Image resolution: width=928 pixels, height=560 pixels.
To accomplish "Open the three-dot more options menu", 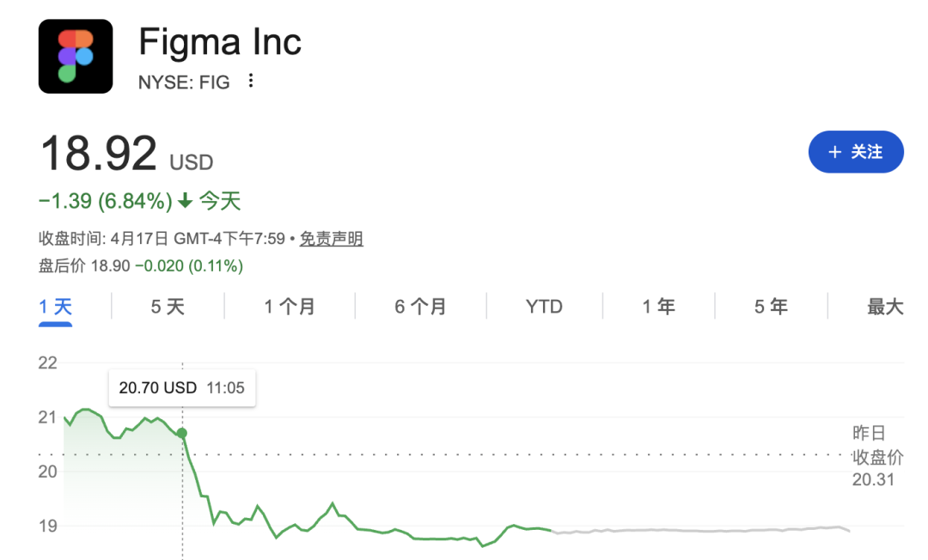I will tap(251, 81).
